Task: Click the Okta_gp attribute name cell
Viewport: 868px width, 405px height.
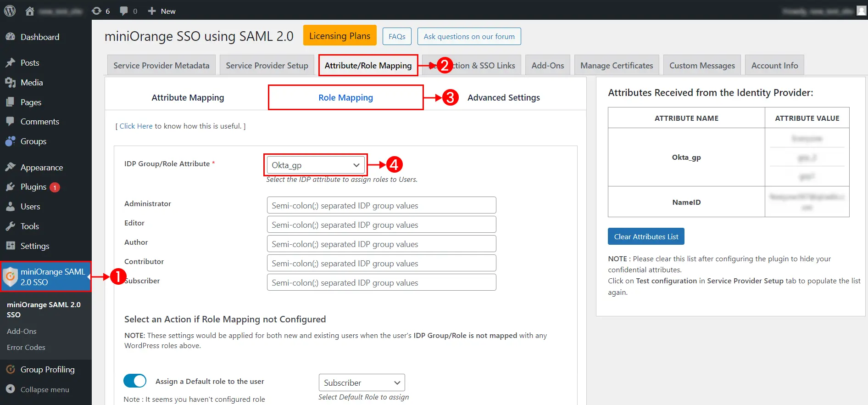Action: click(686, 157)
